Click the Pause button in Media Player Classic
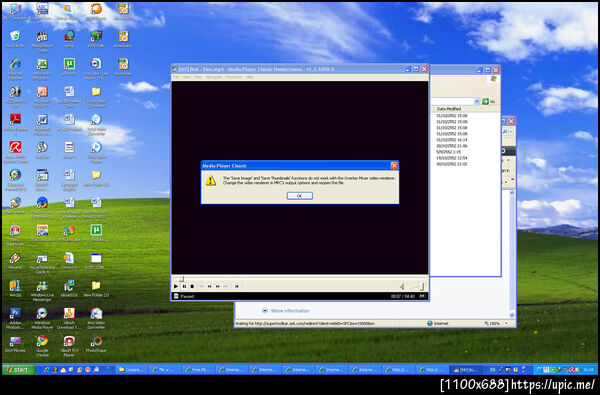This screenshot has width=600, height=395. pyautogui.click(x=184, y=286)
